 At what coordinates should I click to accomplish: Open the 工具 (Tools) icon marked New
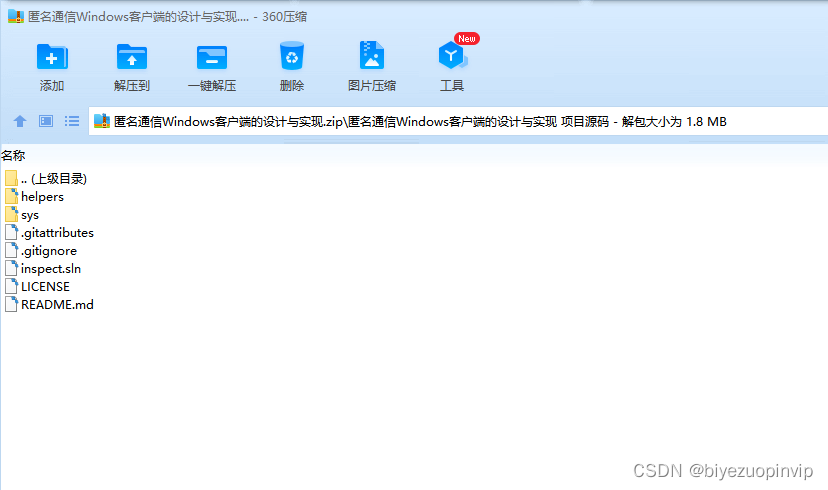[x=453, y=55]
